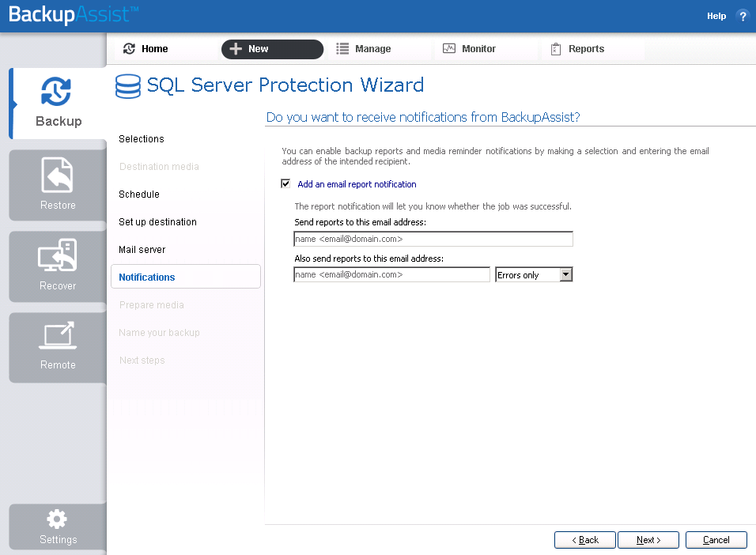Viewport: 756px width, 555px height.
Task: Click the Help question mark icon
Action: pos(743,16)
